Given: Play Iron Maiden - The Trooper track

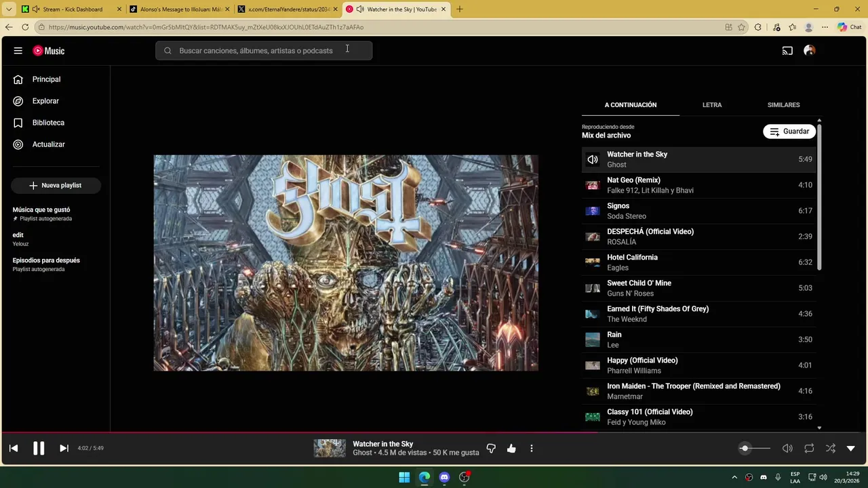Looking at the screenshot, I should pyautogui.click(x=698, y=391).
